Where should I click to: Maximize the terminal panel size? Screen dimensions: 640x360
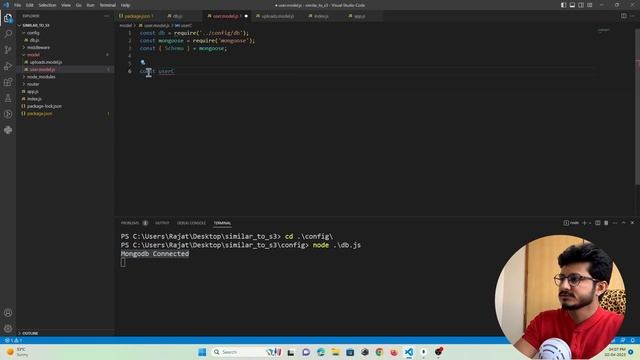623,223
